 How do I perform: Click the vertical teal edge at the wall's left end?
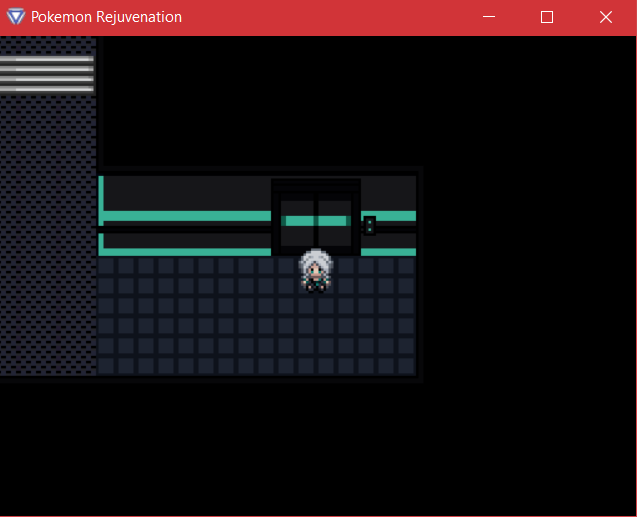click(x=101, y=198)
